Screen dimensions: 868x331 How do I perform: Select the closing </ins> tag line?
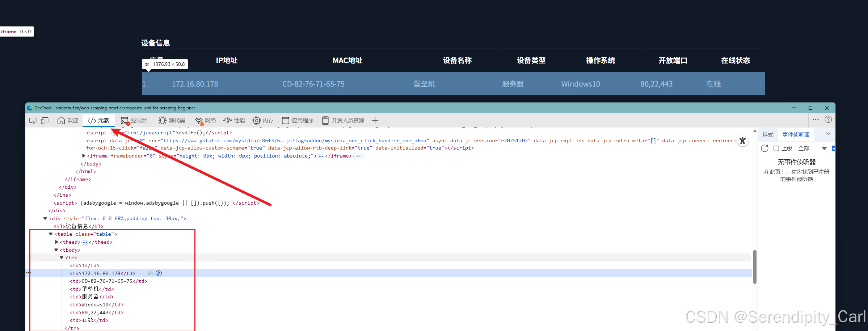coord(62,195)
